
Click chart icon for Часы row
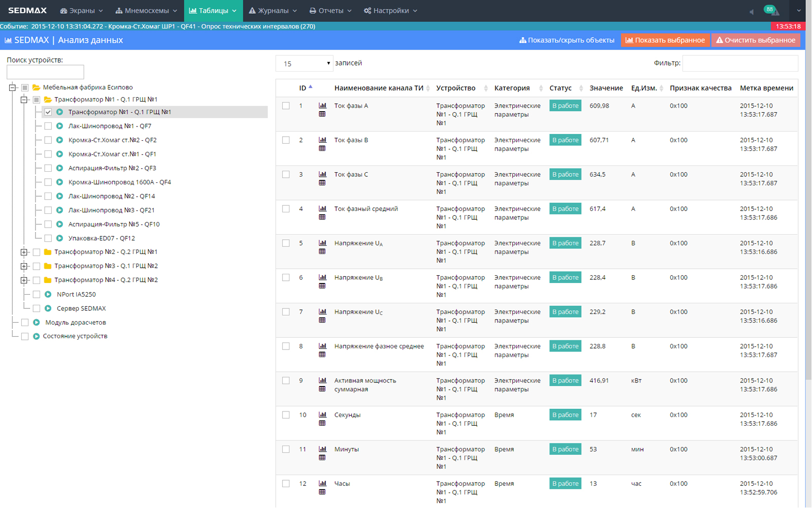pos(322,483)
